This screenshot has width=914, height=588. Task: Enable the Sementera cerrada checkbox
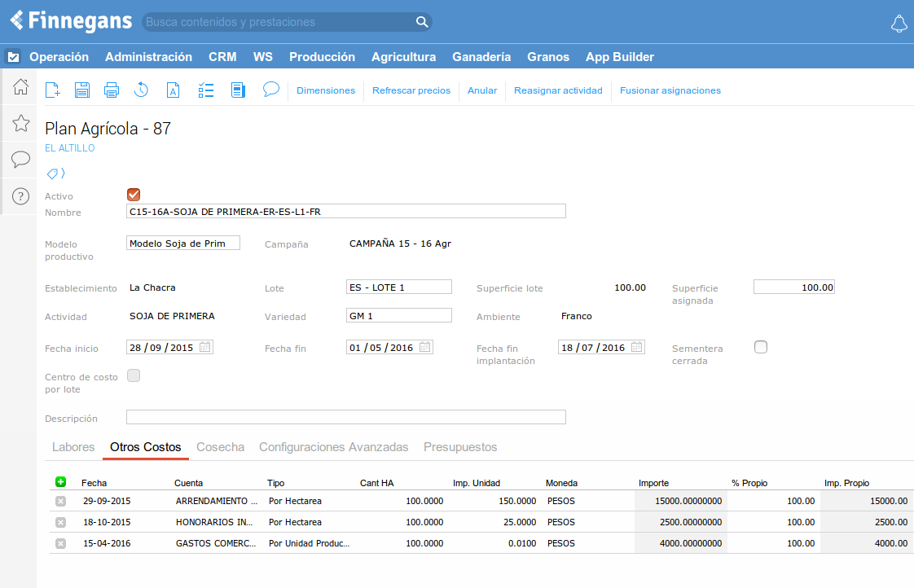(761, 347)
